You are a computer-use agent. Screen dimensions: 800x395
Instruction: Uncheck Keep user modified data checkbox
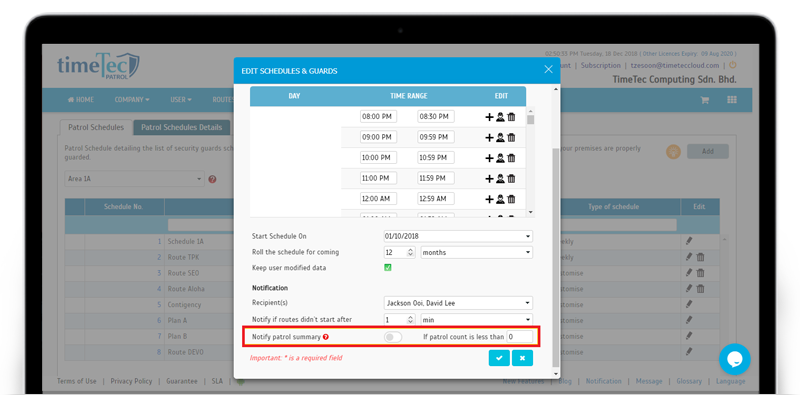pos(388,267)
